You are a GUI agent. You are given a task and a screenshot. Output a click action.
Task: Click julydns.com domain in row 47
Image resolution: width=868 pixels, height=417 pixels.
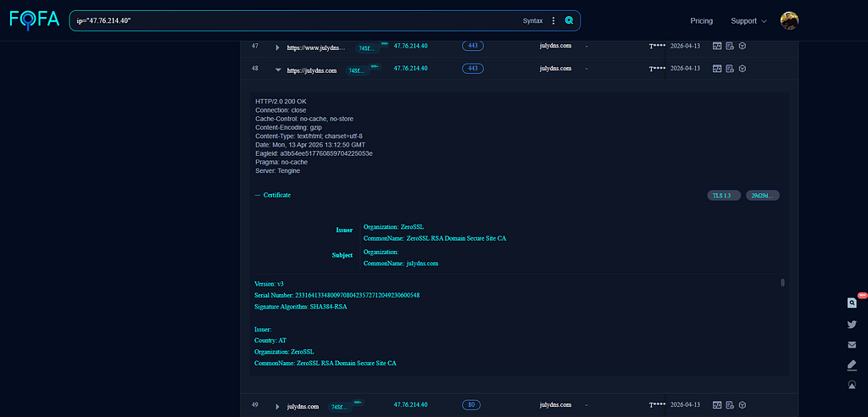pos(555,46)
